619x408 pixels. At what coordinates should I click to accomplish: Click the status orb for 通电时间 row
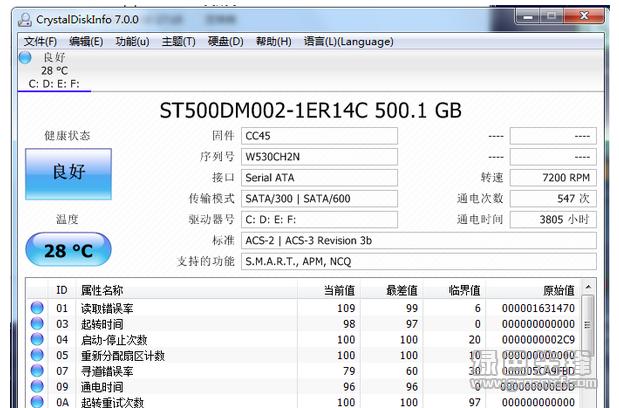point(37,386)
